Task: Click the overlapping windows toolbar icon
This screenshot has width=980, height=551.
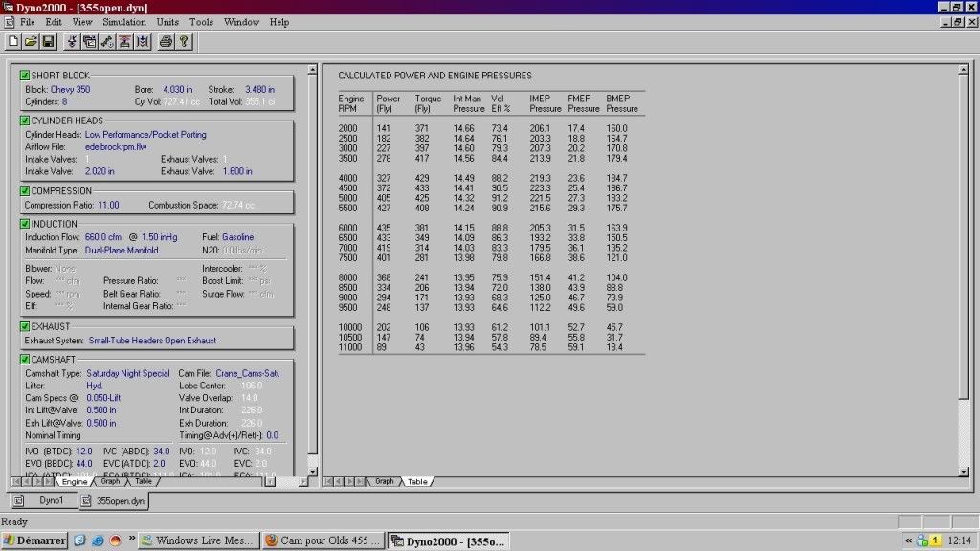Action: coord(89,42)
